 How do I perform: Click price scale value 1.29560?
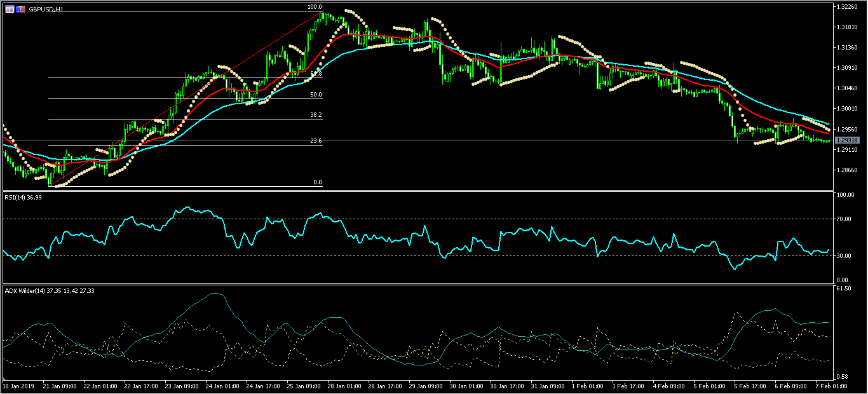[x=848, y=129]
